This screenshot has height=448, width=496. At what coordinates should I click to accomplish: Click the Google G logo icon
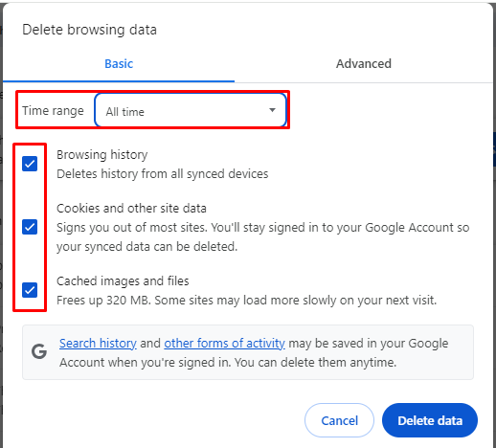pyautogui.click(x=39, y=351)
